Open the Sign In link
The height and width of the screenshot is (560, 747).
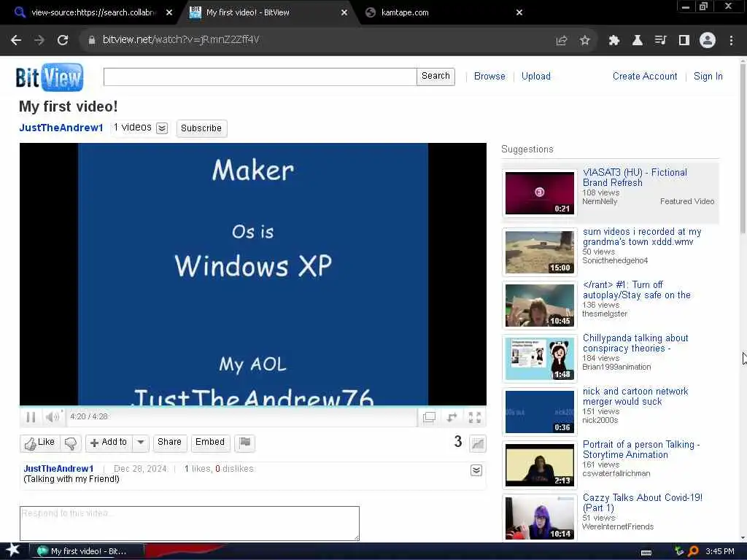pos(708,76)
